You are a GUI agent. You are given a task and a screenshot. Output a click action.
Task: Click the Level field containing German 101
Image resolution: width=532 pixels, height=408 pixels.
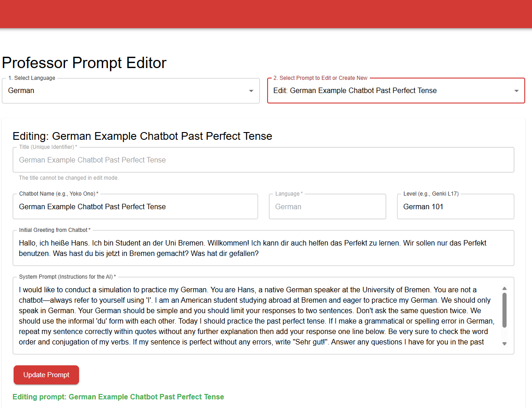point(455,207)
